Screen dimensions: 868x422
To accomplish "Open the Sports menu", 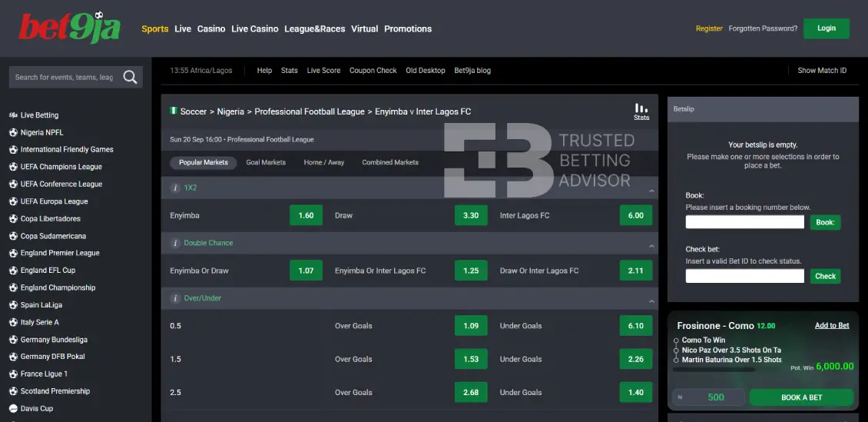I will tap(155, 28).
